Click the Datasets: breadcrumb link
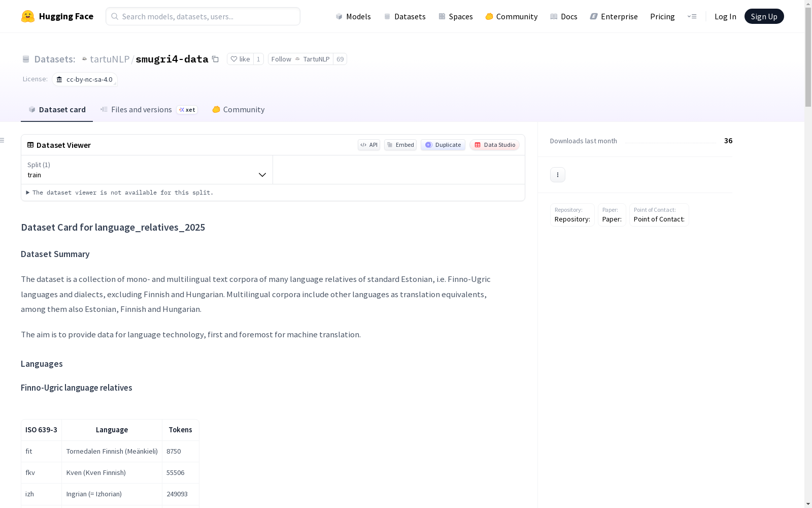Viewport: 812px width, 508px height. click(x=55, y=59)
